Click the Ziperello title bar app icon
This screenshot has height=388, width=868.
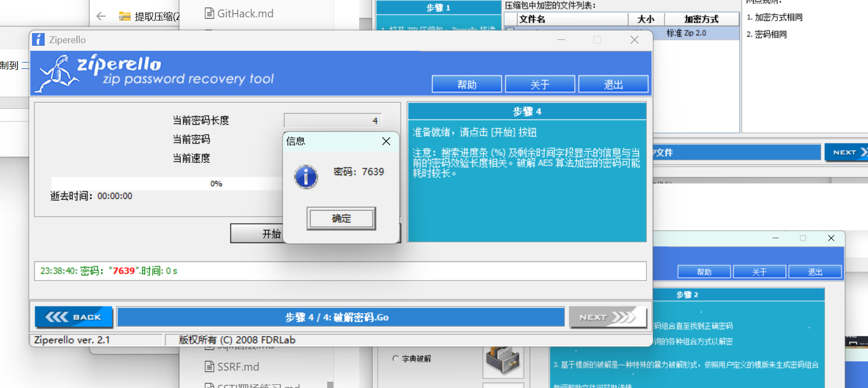point(38,40)
